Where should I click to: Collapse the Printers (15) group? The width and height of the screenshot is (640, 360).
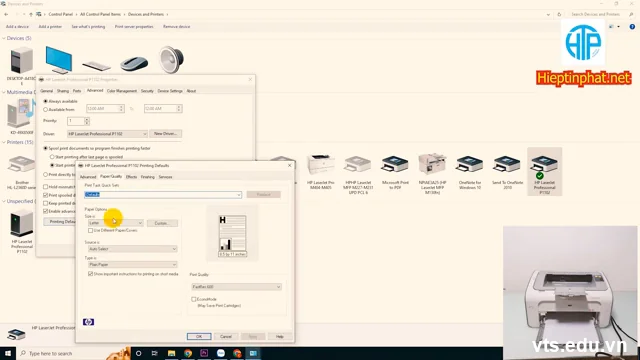click(x=4, y=142)
